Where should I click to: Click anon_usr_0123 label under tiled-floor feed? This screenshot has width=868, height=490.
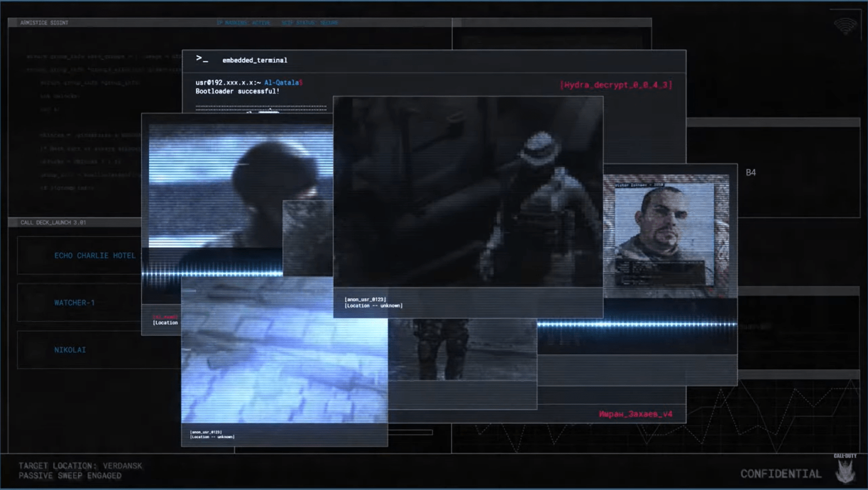(x=206, y=432)
